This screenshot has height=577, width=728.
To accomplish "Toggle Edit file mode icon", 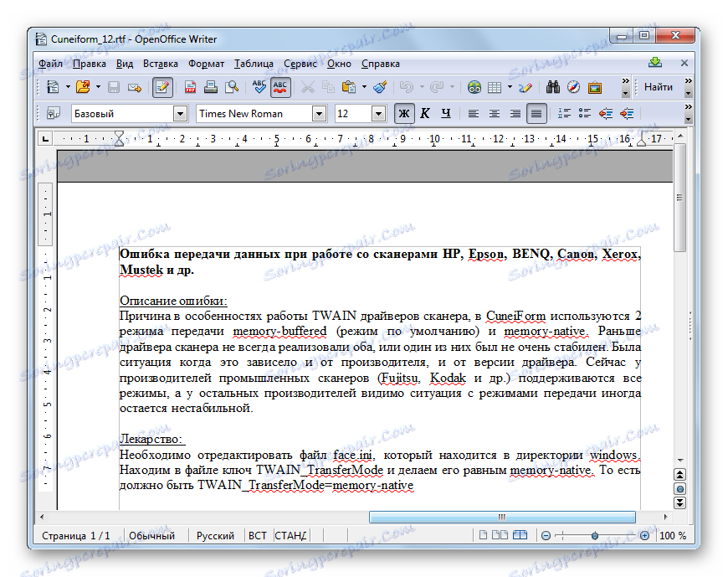I will [x=162, y=87].
